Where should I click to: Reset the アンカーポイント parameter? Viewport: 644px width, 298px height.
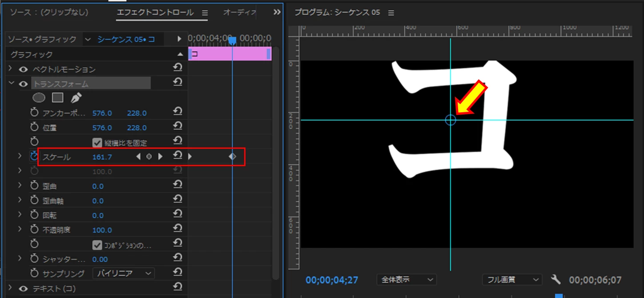(x=177, y=112)
